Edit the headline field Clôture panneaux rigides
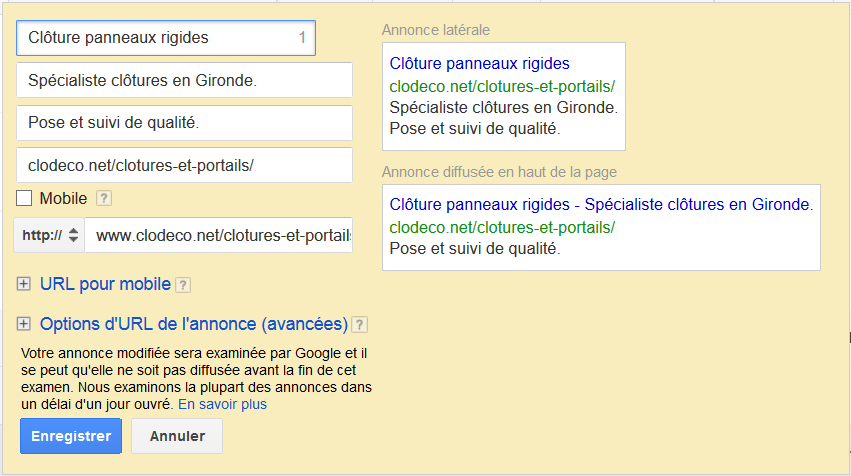This screenshot has height=476, width=851. [x=166, y=38]
